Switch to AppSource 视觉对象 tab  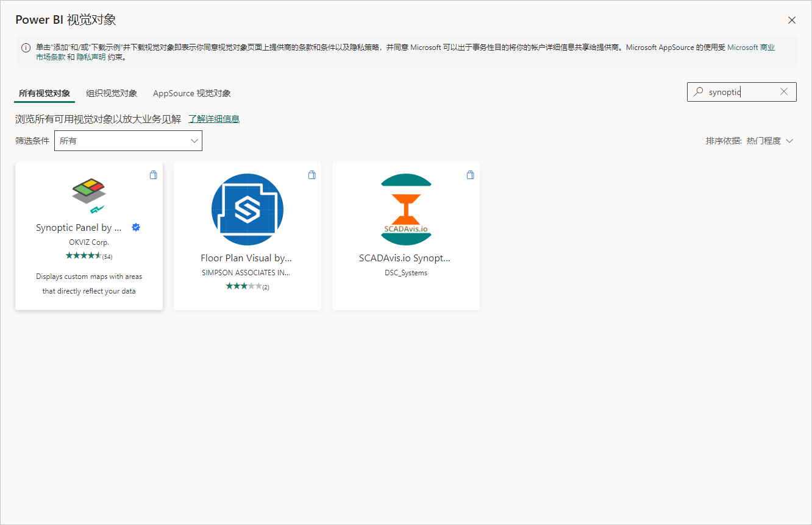pyautogui.click(x=192, y=94)
